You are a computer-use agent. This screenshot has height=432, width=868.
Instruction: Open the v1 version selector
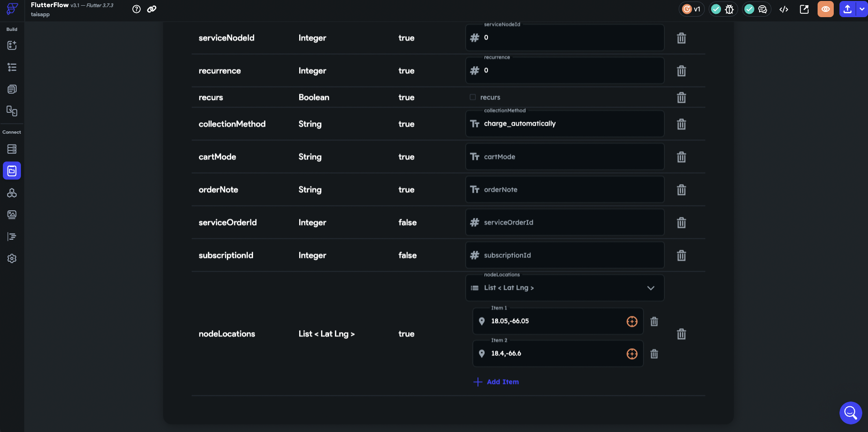[x=692, y=9]
